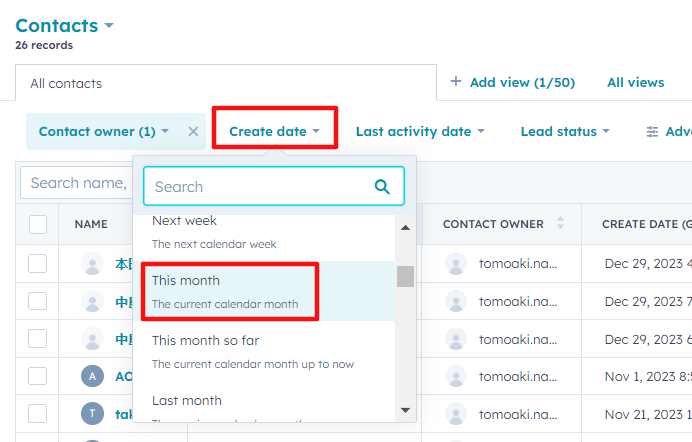This screenshot has height=442, width=692.
Task: Click the Advanced filters sliders icon
Action: [x=652, y=132]
